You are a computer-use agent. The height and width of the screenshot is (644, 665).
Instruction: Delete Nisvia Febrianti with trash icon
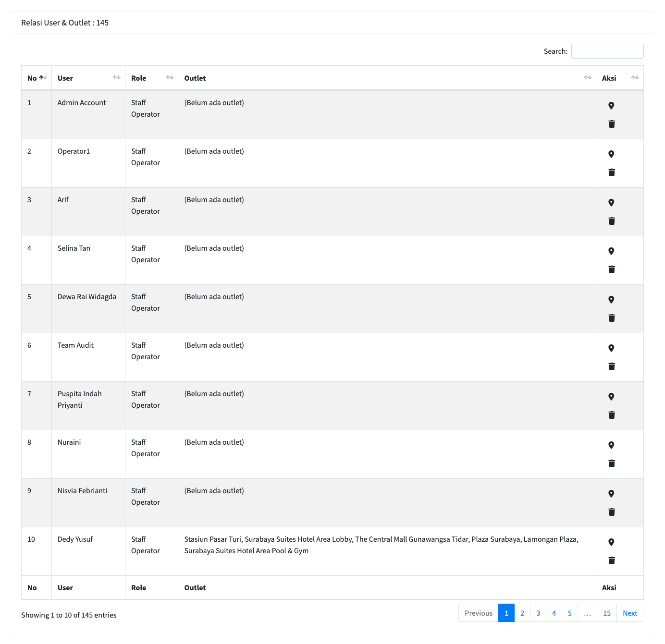612,512
